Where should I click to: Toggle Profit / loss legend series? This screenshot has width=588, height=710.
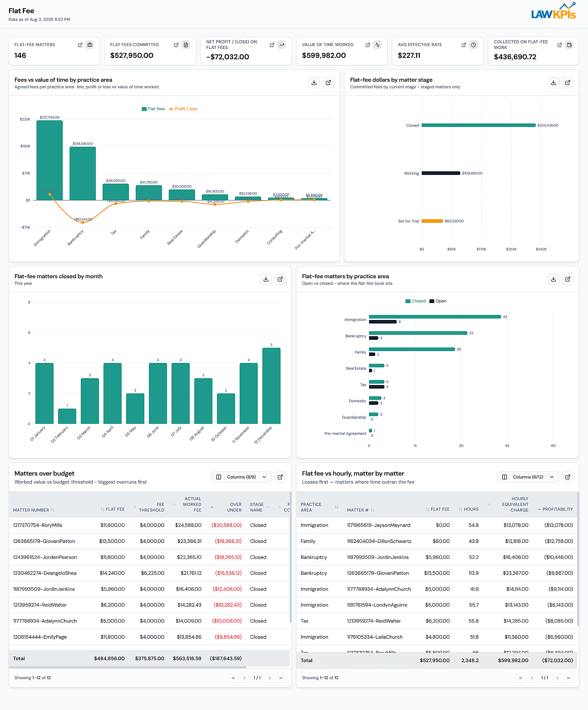(x=183, y=109)
